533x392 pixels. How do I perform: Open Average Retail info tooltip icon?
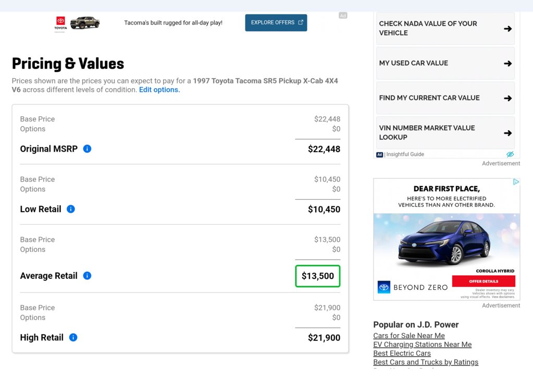(x=87, y=276)
